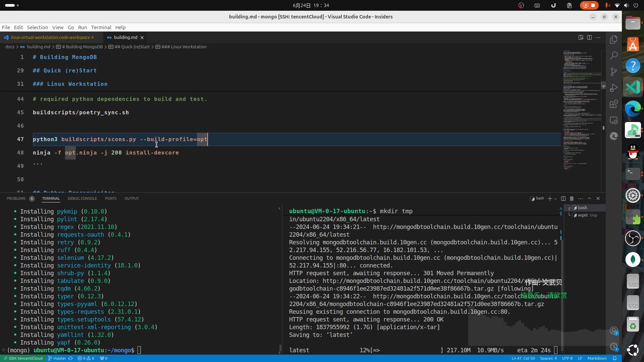
Task: Switch to the OUTPUT panel tab
Action: tap(131, 198)
